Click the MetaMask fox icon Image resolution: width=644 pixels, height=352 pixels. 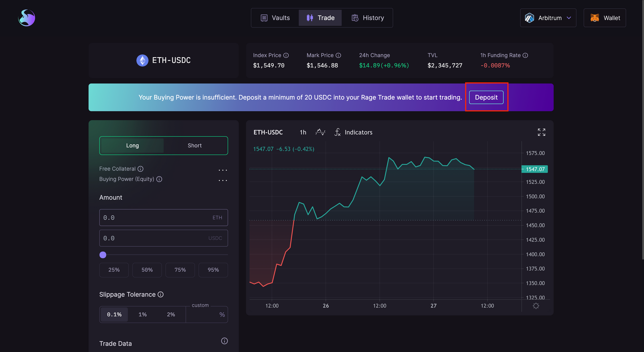point(595,18)
